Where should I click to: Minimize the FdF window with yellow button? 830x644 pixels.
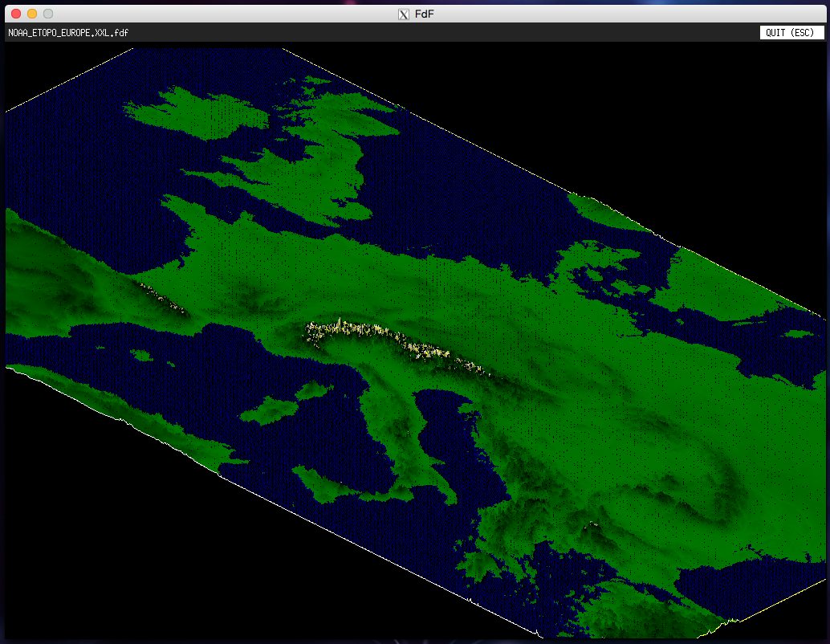click(x=32, y=14)
